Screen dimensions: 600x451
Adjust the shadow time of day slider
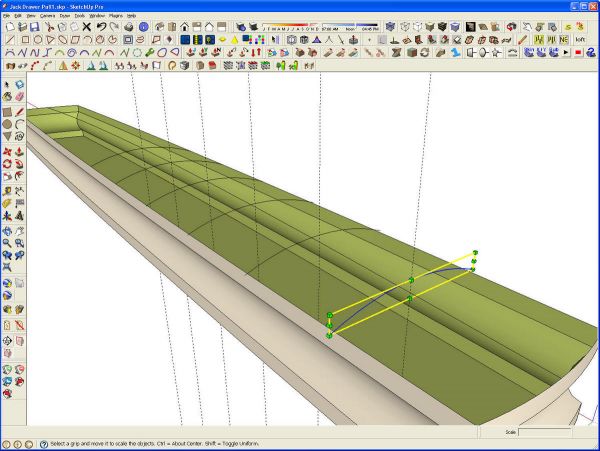(x=350, y=27)
